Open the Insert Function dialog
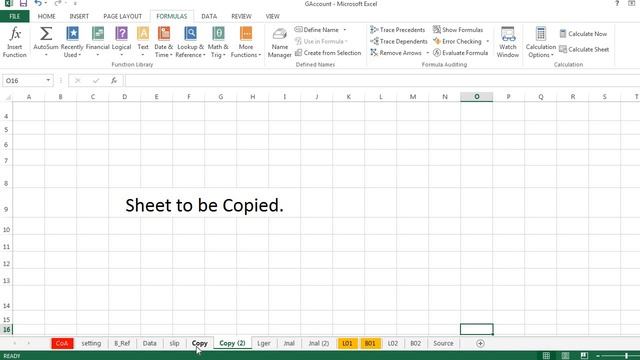Viewport: 640px width, 360px height. tap(15, 42)
